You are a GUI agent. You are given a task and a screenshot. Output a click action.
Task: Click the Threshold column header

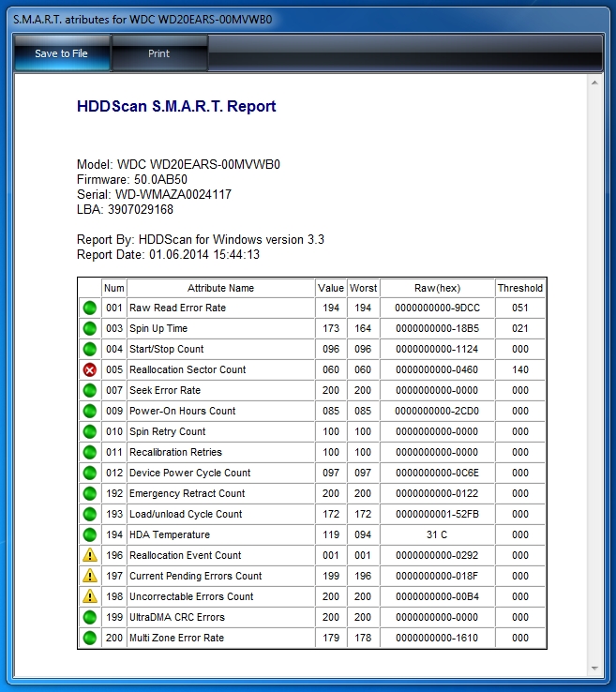coord(520,288)
